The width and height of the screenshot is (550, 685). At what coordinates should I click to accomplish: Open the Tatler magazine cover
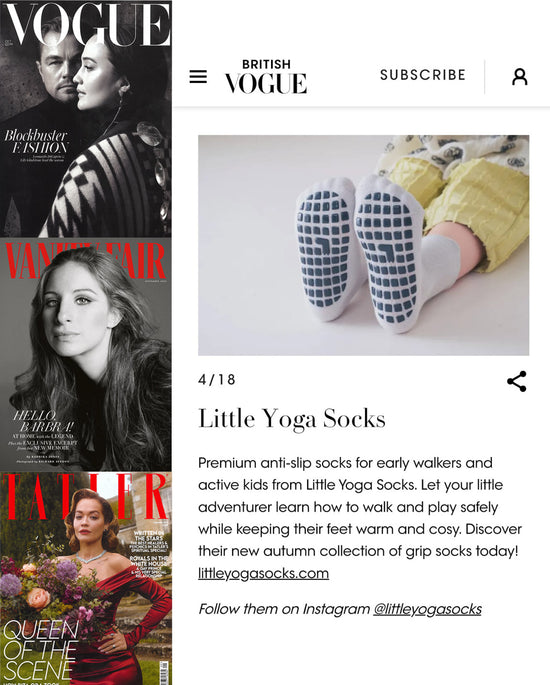(86, 578)
